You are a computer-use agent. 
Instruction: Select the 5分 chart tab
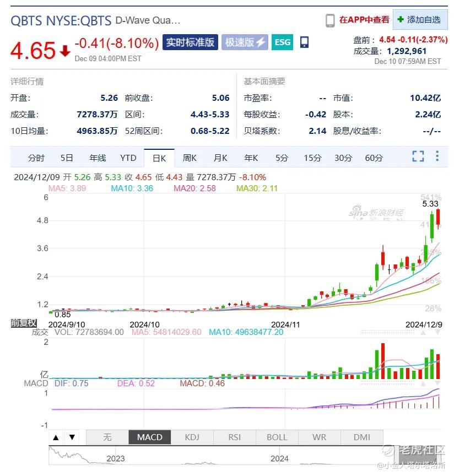tap(282, 158)
